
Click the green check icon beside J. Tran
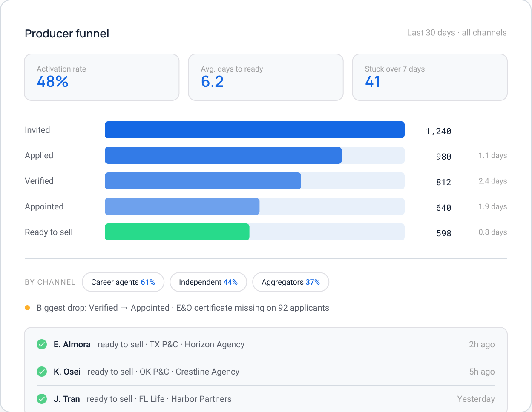(x=42, y=399)
